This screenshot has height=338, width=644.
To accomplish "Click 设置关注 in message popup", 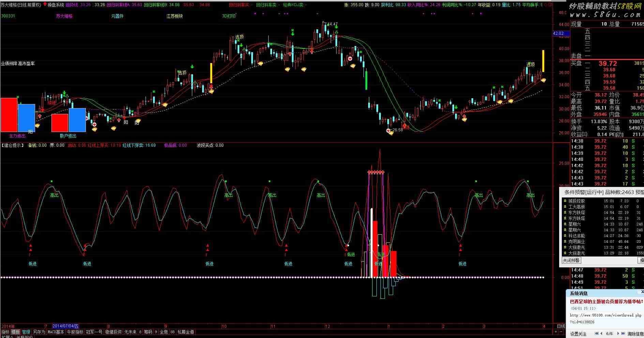I will [578, 334].
